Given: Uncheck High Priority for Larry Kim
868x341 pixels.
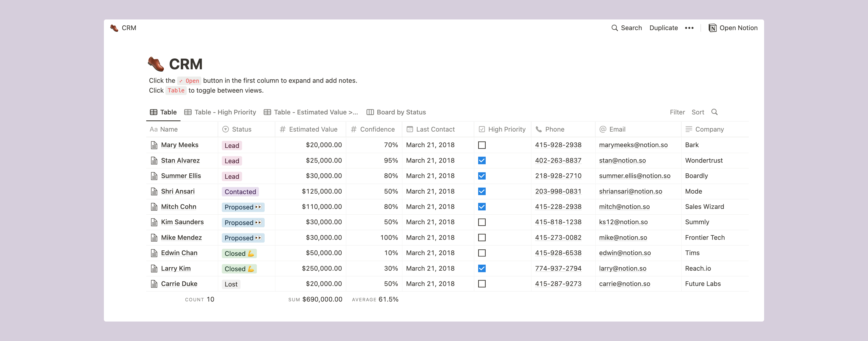Looking at the screenshot, I should tap(482, 269).
